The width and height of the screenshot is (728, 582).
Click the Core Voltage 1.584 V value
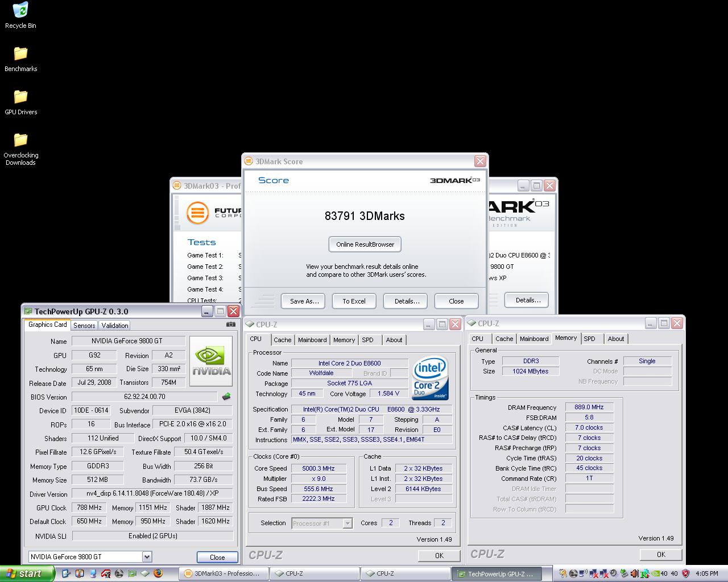pyautogui.click(x=388, y=393)
